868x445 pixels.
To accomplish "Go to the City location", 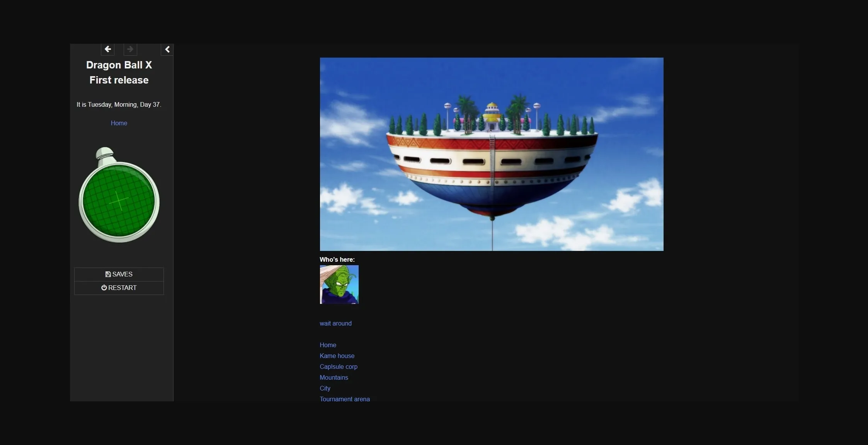I will pos(325,388).
